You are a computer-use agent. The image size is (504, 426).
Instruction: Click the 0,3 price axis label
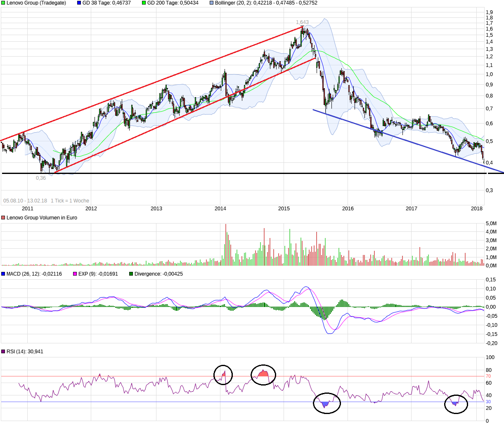490,190
